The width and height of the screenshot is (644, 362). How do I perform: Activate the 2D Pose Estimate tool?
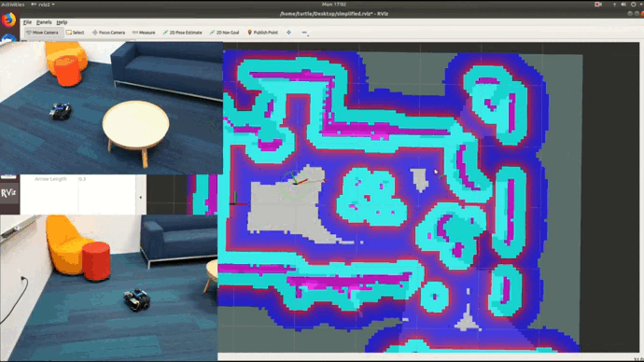182,33
